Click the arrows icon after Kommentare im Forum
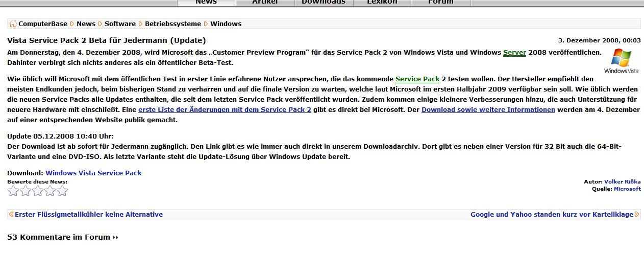This screenshot has height=253, width=644. pos(115,238)
